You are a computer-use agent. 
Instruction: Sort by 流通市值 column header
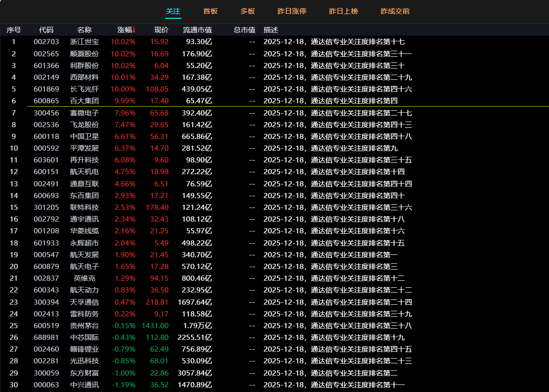point(197,30)
